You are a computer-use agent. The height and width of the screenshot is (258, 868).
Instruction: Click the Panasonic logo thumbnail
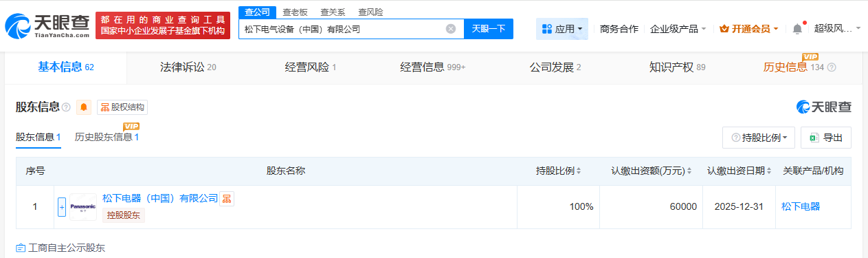click(83, 207)
